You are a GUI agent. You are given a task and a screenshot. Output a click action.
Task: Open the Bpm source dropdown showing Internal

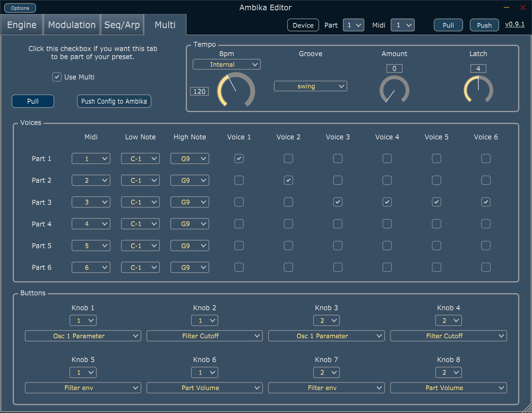point(226,65)
